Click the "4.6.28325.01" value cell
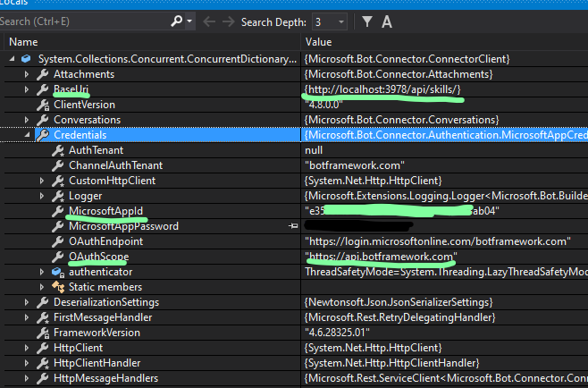The image size is (588, 388). pyautogui.click(x=337, y=333)
